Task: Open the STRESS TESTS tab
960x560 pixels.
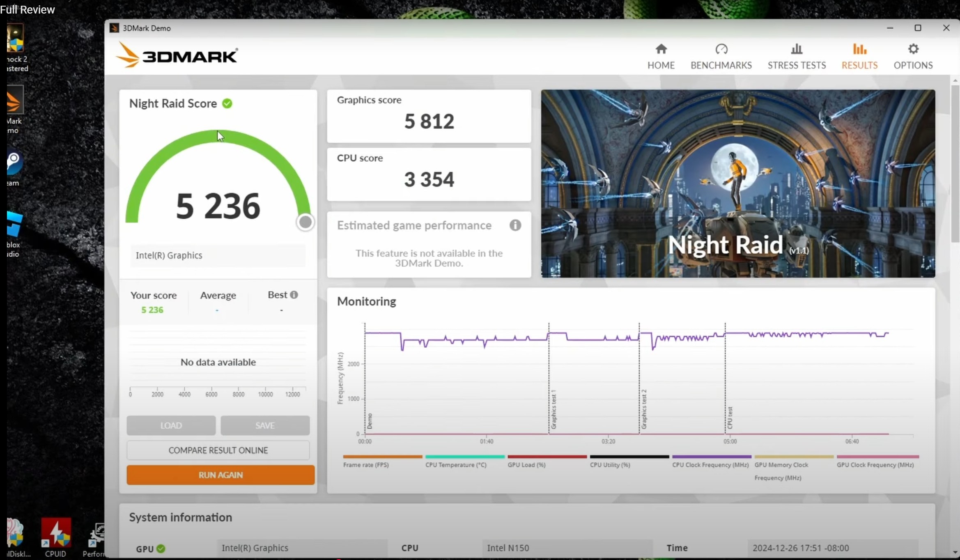Action: [x=797, y=56]
